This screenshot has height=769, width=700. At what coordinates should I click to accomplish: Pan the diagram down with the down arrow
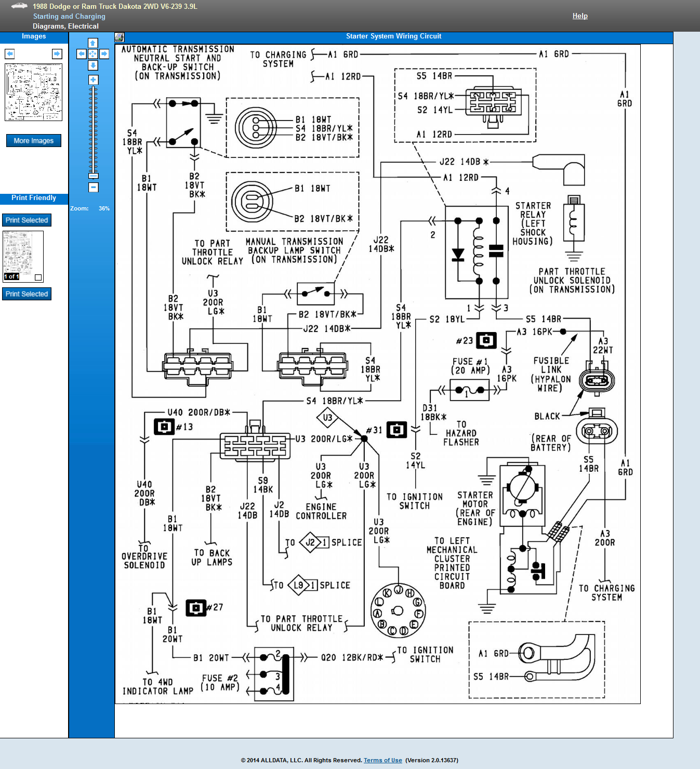[93, 65]
